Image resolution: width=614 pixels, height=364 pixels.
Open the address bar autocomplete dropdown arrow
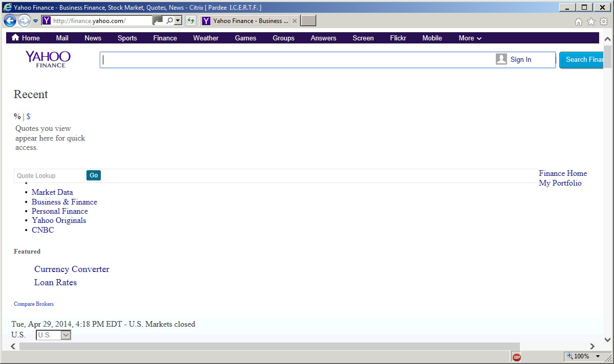point(178,20)
